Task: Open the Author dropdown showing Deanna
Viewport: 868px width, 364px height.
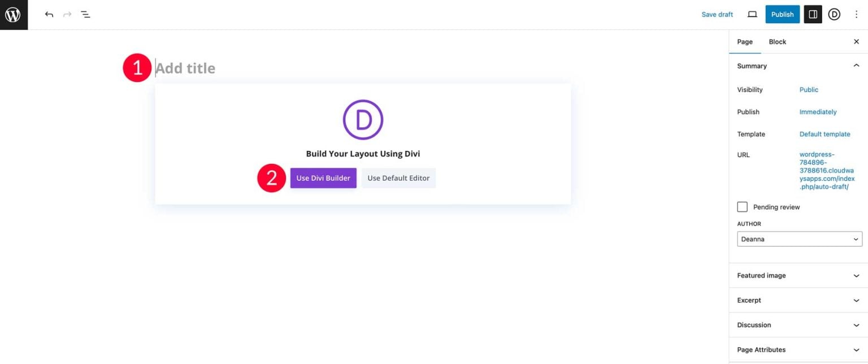Action: pos(800,239)
